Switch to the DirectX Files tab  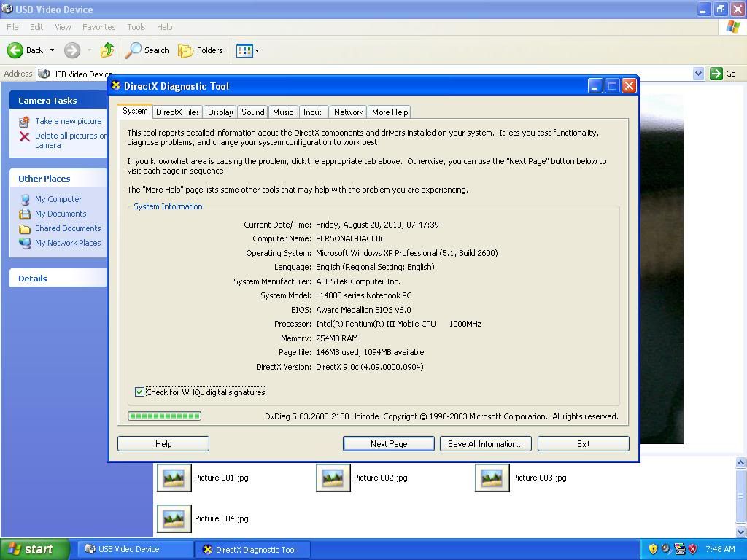click(x=178, y=112)
